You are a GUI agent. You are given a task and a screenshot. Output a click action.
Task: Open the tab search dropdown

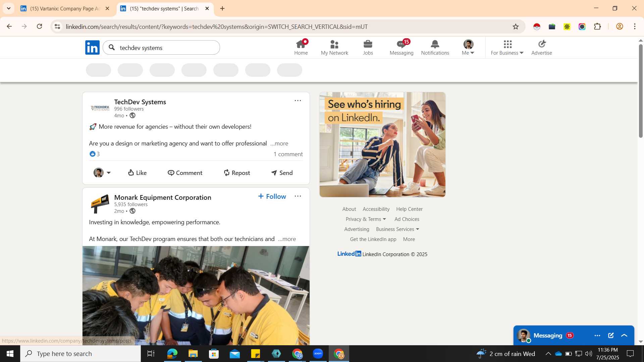pos(9,8)
